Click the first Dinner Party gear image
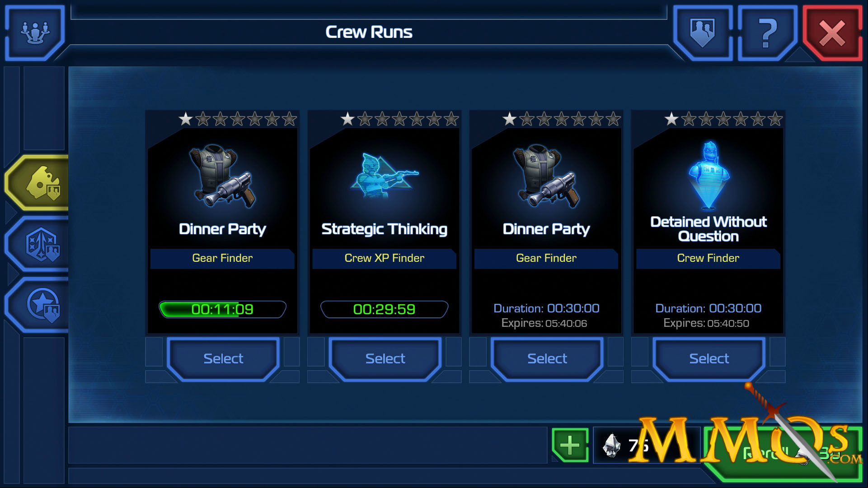Screen dimensions: 868x488 pyautogui.click(x=222, y=176)
